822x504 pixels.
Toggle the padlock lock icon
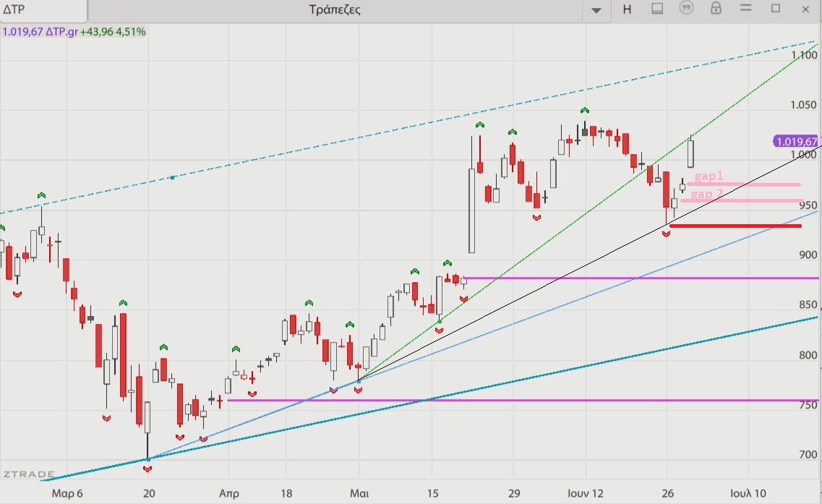(x=716, y=9)
